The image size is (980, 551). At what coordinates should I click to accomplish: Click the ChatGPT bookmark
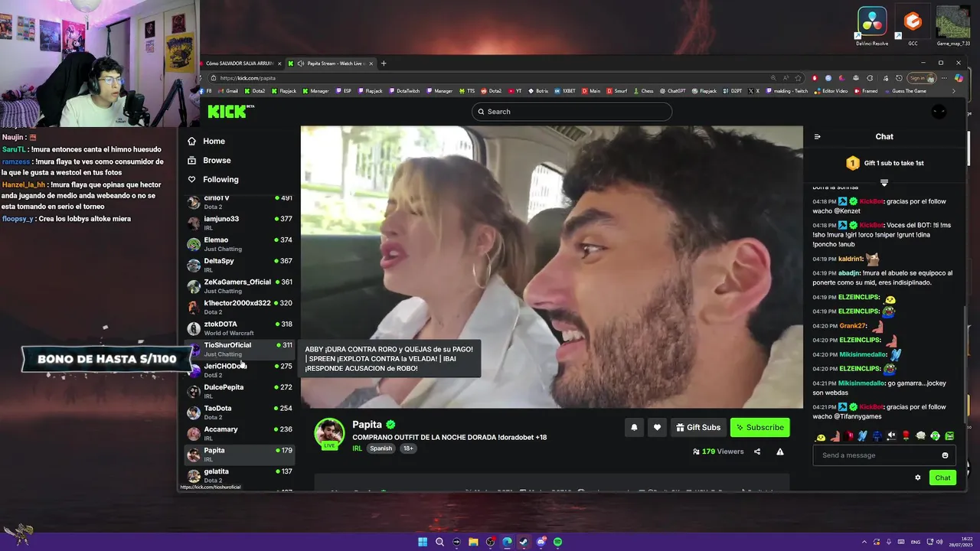pos(672,91)
